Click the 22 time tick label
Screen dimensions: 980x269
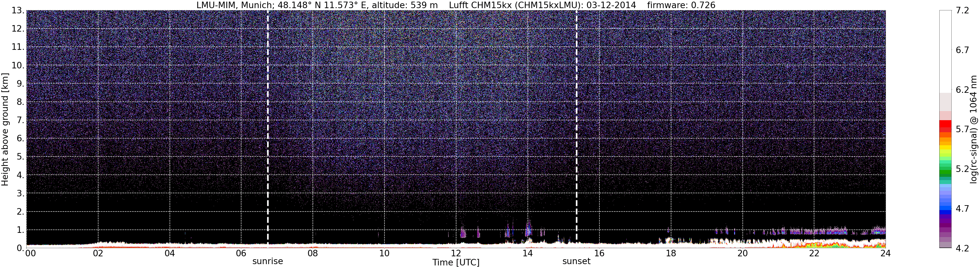coord(814,253)
